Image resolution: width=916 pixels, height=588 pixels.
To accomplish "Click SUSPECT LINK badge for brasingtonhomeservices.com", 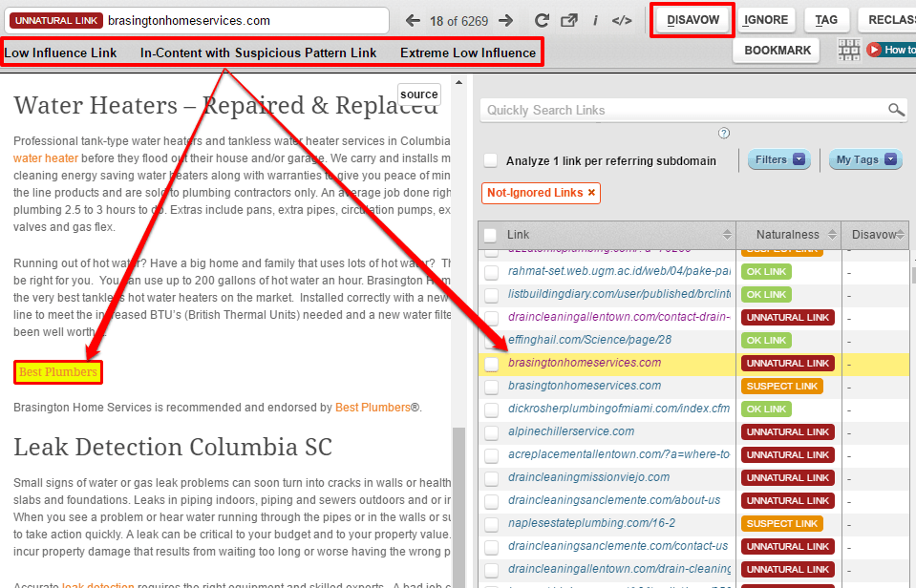I will 781,386.
